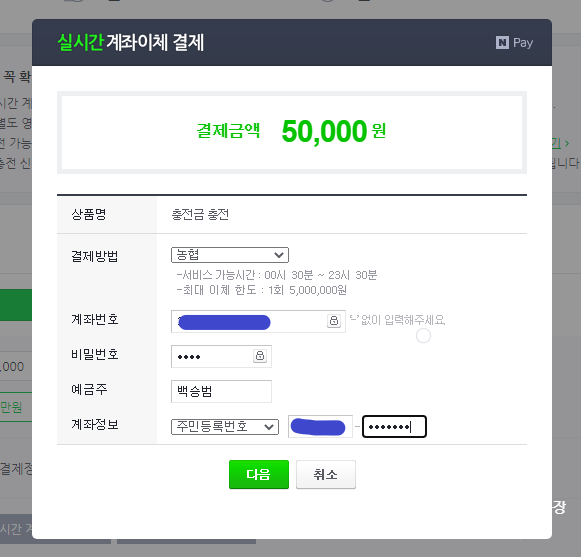Click the 취소 cancel button
Screen dimensions: 581x557
pyautogui.click(x=326, y=474)
